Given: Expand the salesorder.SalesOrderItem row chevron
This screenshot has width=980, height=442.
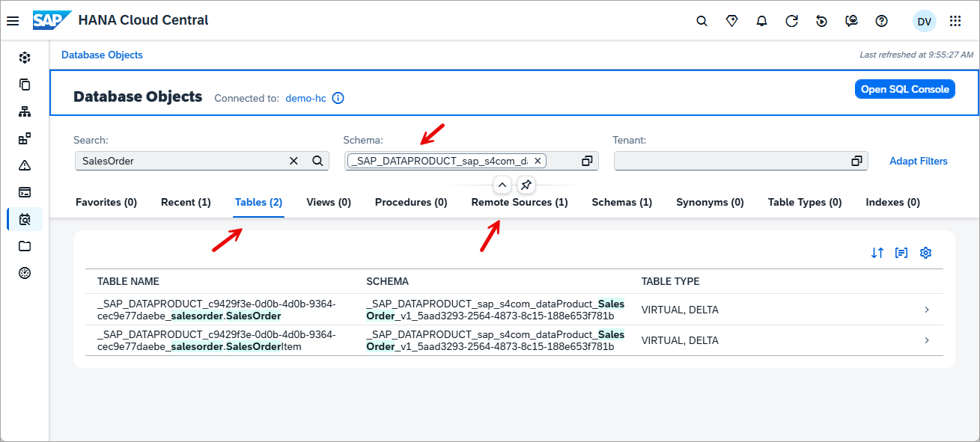Looking at the screenshot, I should pos(927,340).
